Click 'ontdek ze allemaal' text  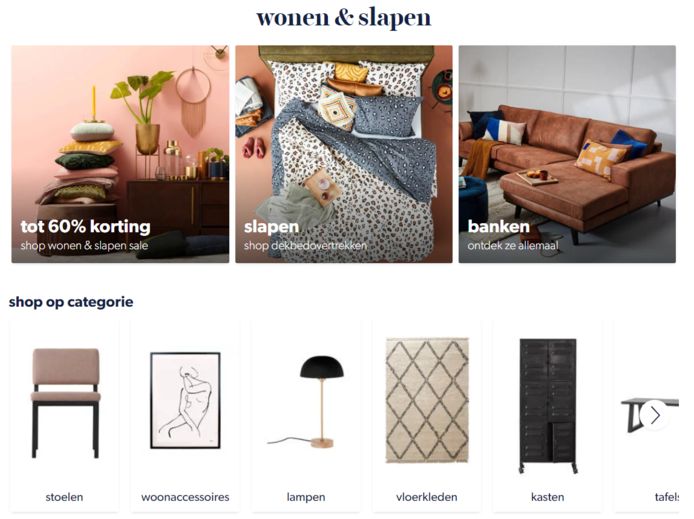(x=513, y=246)
